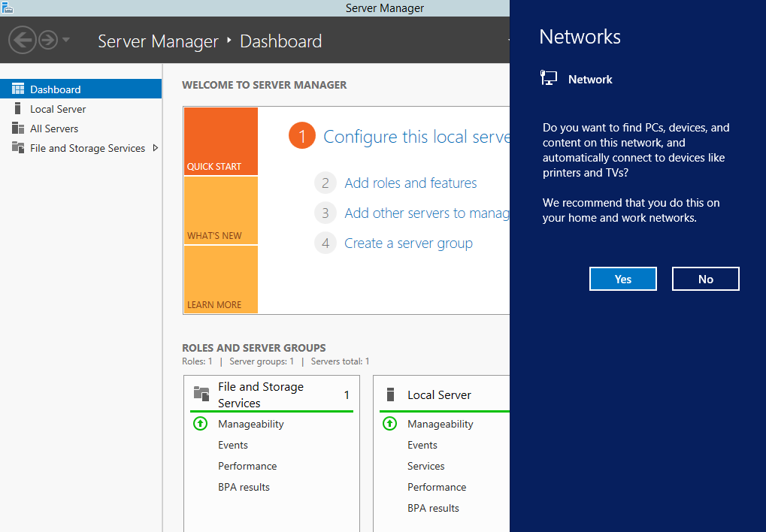Image resolution: width=766 pixels, height=532 pixels.
Task: Click the Network computer icon
Action: (x=549, y=78)
